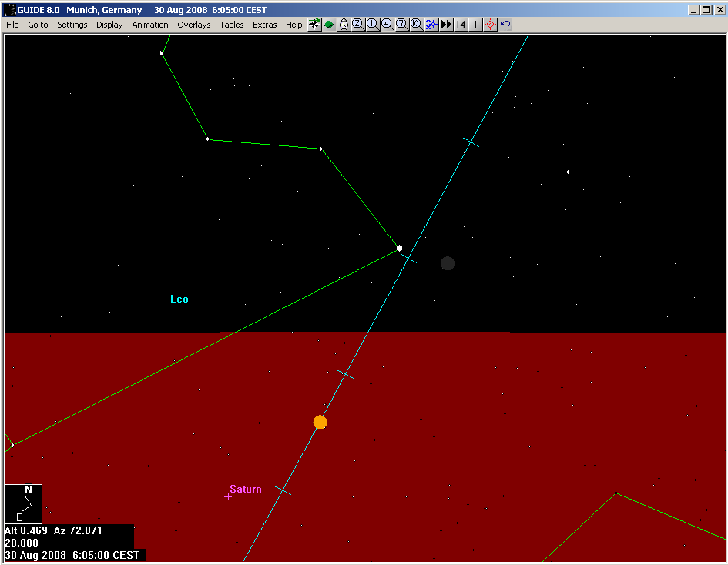Open the Overlays menu
The width and height of the screenshot is (728, 565).
193,25
